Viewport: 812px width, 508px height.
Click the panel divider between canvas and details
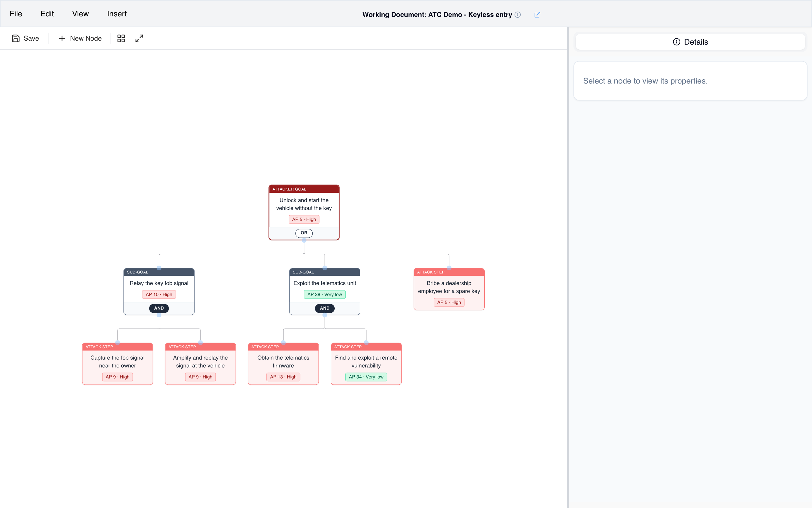tap(568, 268)
